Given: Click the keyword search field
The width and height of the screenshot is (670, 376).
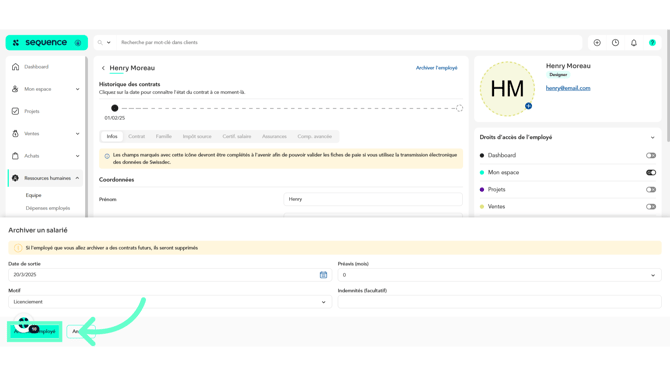Looking at the screenshot, I should pos(350,42).
